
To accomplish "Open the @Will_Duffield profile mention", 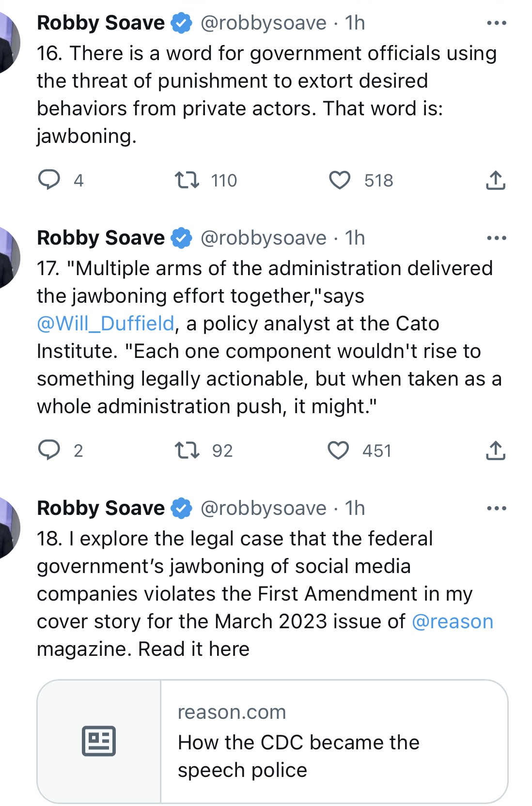I will (x=106, y=324).
